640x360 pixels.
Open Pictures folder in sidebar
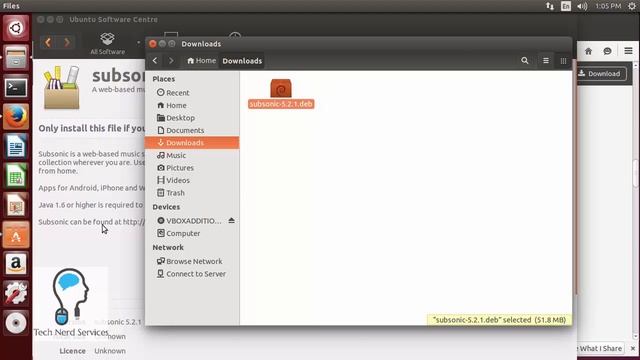click(x=192, y=168)
